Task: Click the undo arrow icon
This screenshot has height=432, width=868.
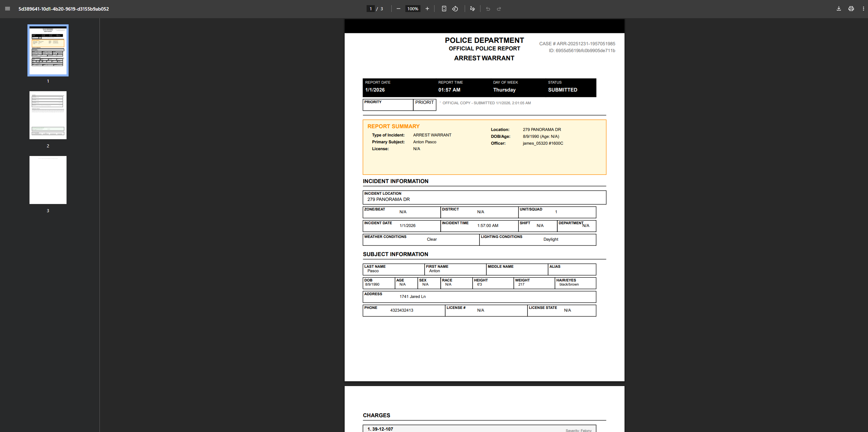Action: pos(488,9)
